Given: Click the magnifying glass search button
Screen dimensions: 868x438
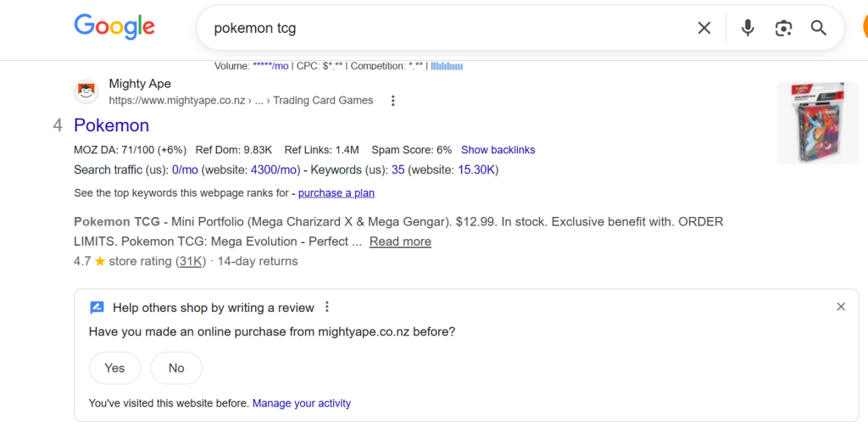Looking at the screenshot, I should tap(819, 28).
